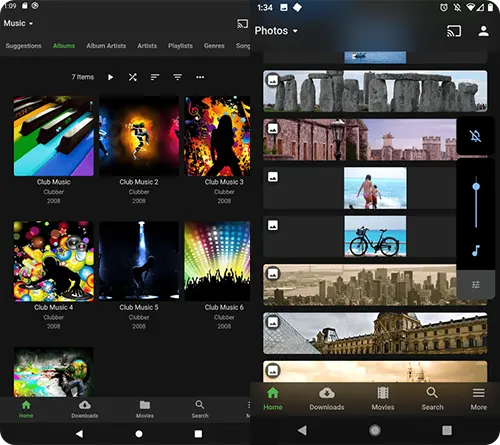Shuffle the album items
500x445 pixels.
pos(133,77)
